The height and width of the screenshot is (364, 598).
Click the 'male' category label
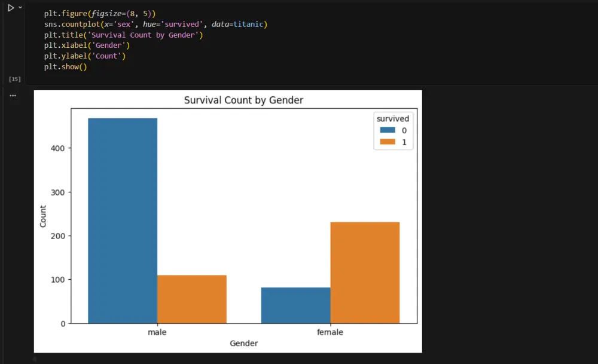click(157, 332)
